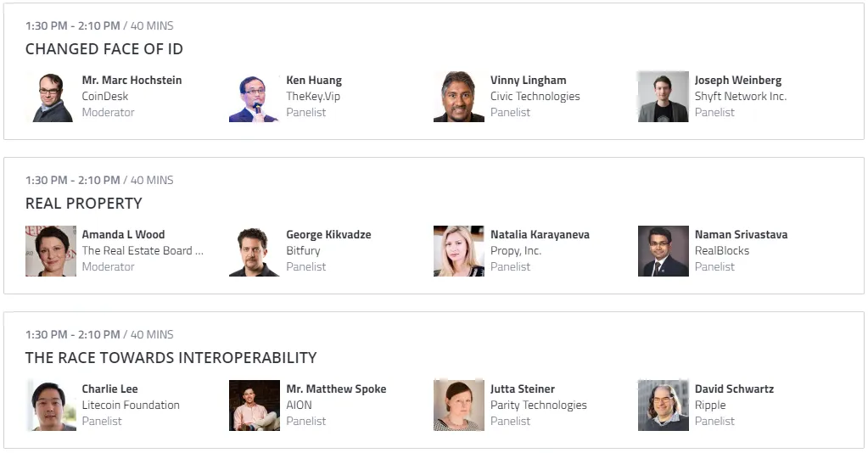Open THE RACE TOWARDS INTEROPERABILITY session

click(171, 358)
